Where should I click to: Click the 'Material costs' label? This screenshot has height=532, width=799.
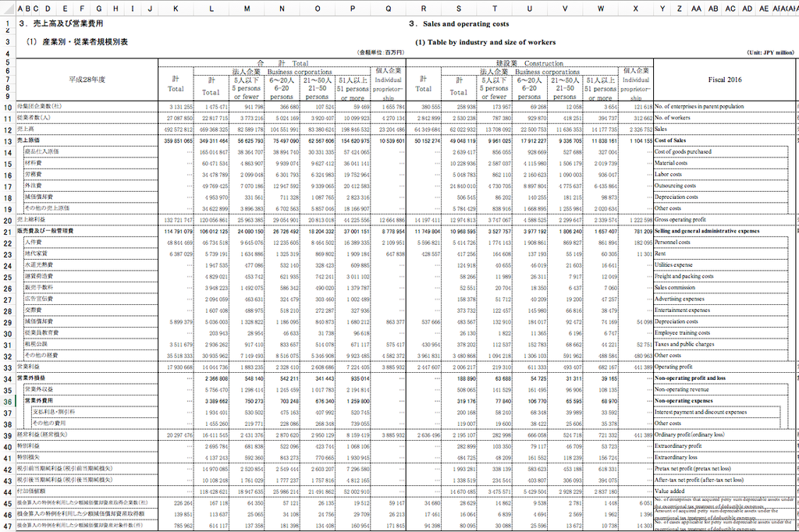[670, 163]
